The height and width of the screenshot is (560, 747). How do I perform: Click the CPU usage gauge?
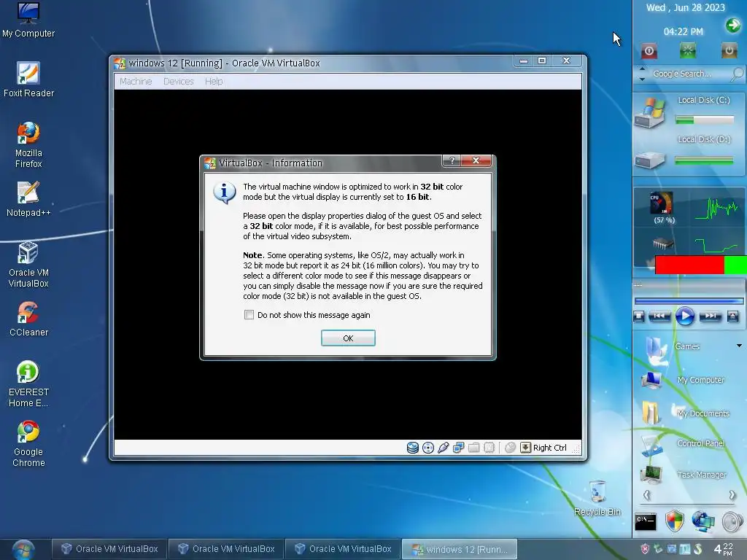[x=661, y=203]
